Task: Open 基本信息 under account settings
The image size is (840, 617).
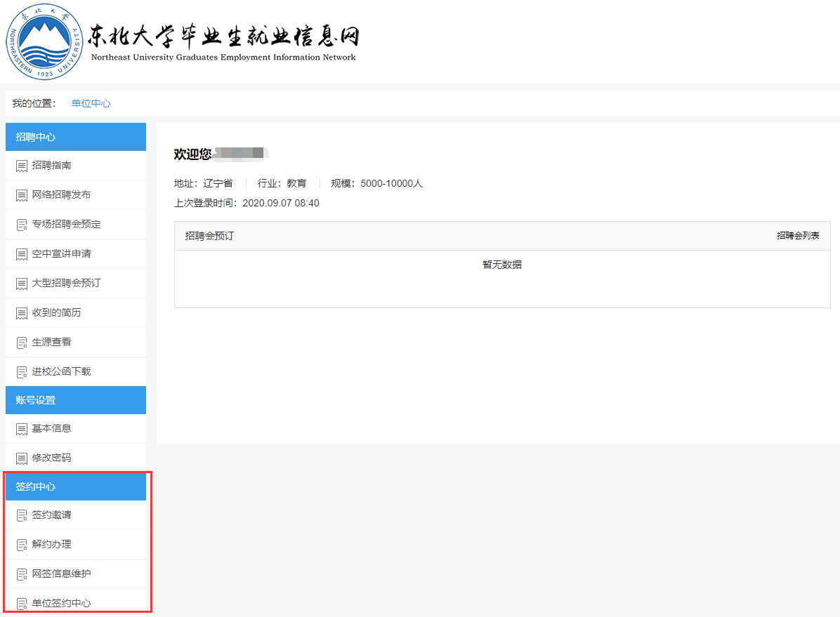Action: (x=76, y=428)
